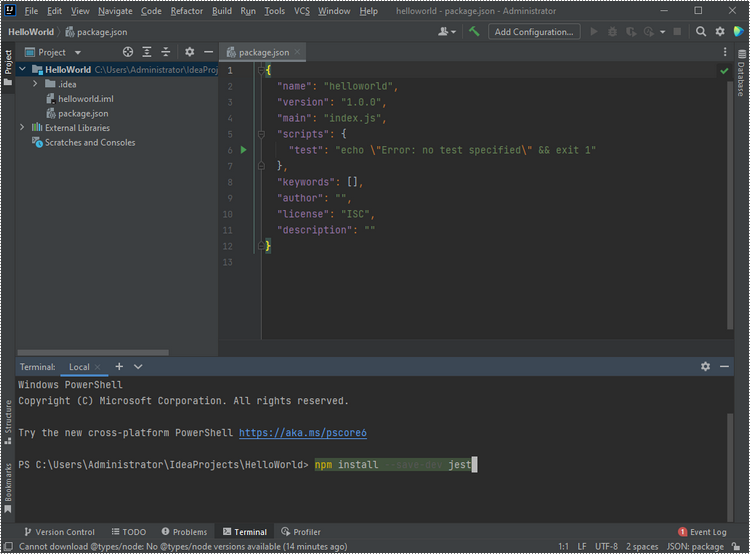This screenshot has width=750, height=554.
Task: Click the green checkmark inspection icon
Action: 724,71
